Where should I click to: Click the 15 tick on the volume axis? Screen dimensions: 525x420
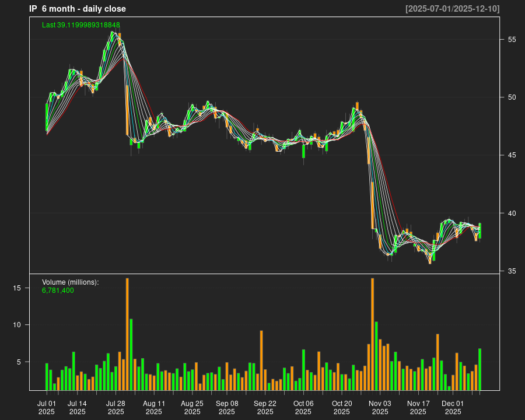(17, 288)
